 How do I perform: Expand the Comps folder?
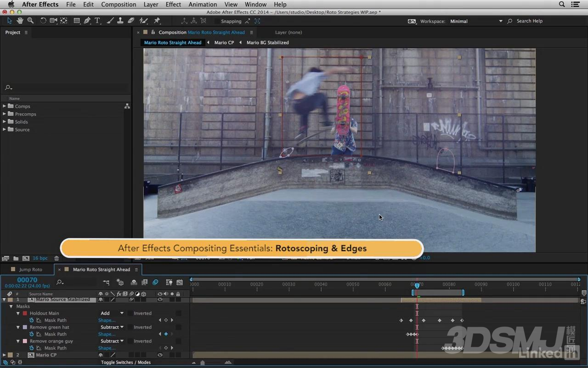(4, 106)
